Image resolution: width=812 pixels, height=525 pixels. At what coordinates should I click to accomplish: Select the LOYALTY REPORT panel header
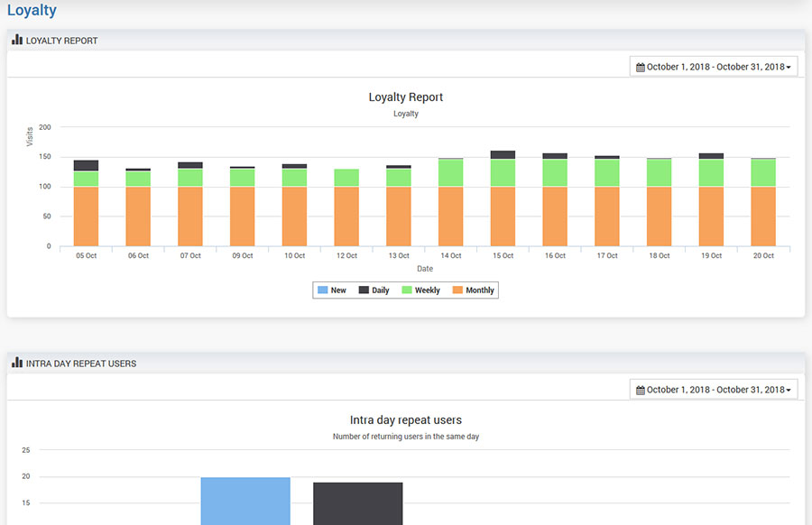click(x=61, y=41)
